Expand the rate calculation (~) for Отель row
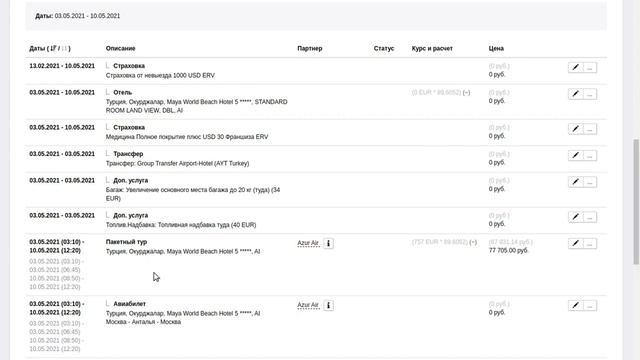Viewport: 640px width, 360px height. click(x=467, y=93)
